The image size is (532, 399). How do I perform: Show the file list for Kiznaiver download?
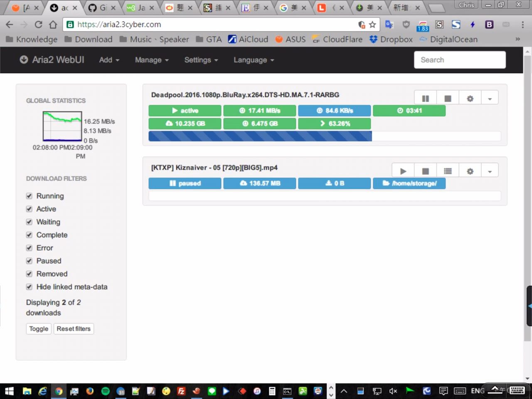click(448, 171)
